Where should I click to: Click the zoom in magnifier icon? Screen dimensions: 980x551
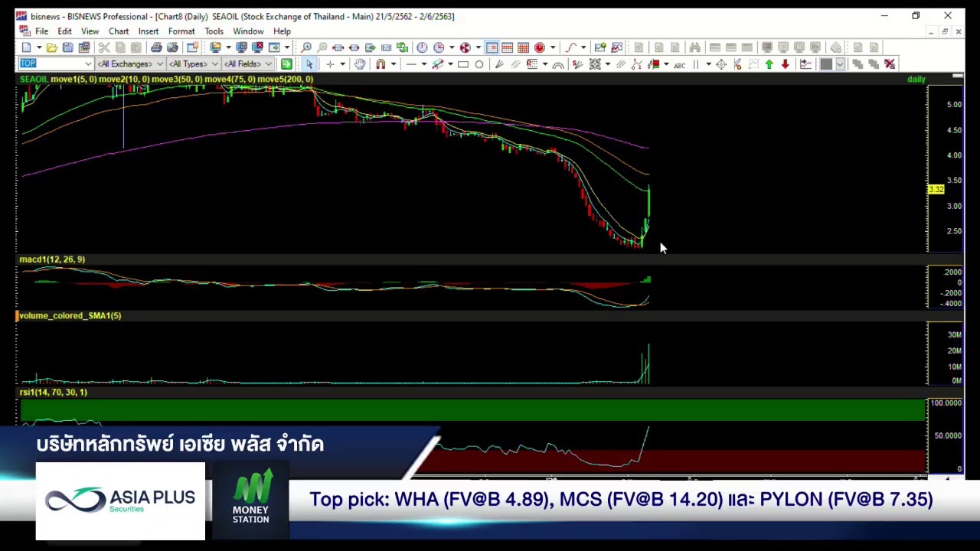(306, 47)
